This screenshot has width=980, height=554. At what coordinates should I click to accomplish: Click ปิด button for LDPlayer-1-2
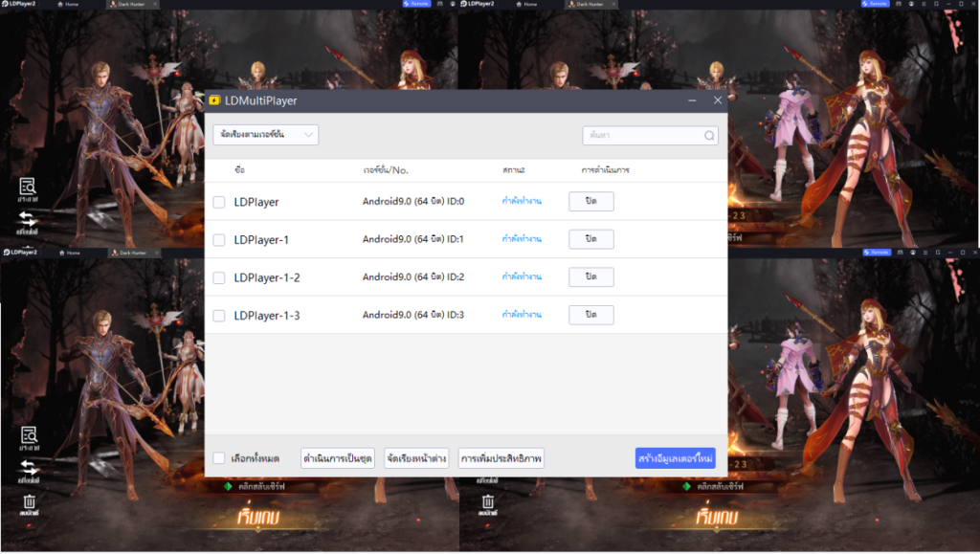[x=591, y=277]
